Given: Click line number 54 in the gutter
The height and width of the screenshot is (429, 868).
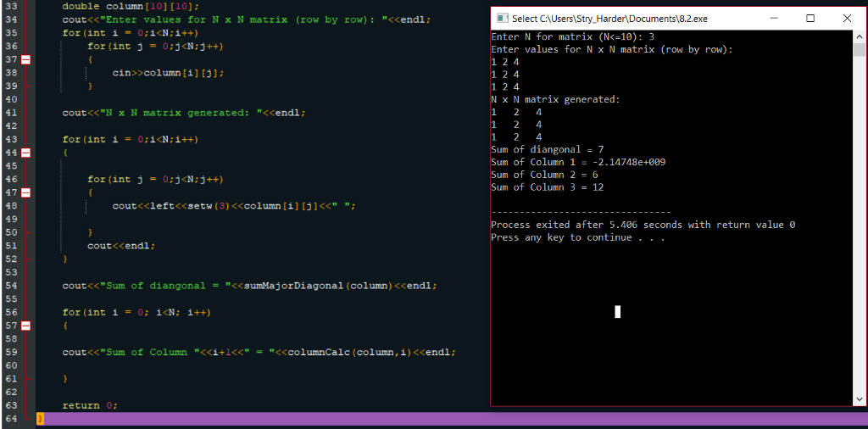Looking at the screenshot, I should click(x=12, y=286).
